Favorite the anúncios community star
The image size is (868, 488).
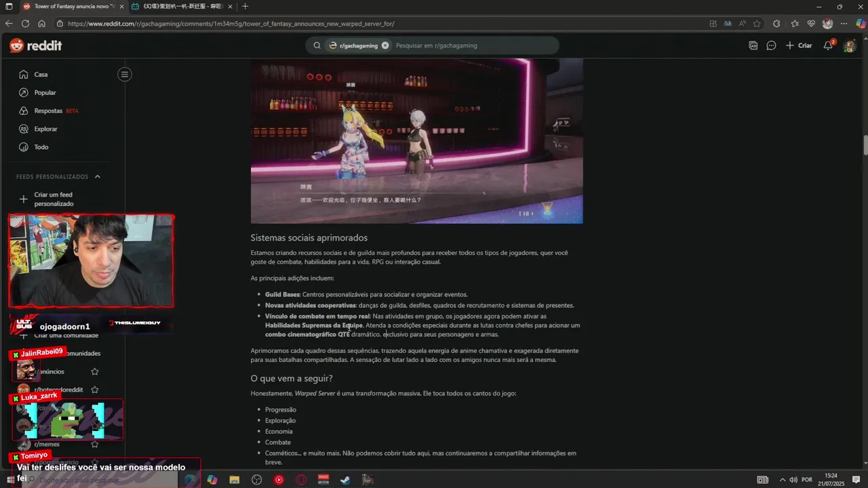[95, 371]
